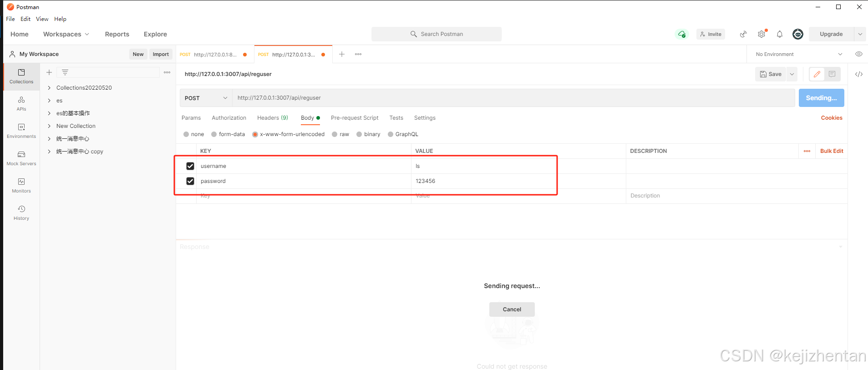The height and width of the screenshot is (370, 868).
Task: Select the binary body type radio
Action: [359, 134]
